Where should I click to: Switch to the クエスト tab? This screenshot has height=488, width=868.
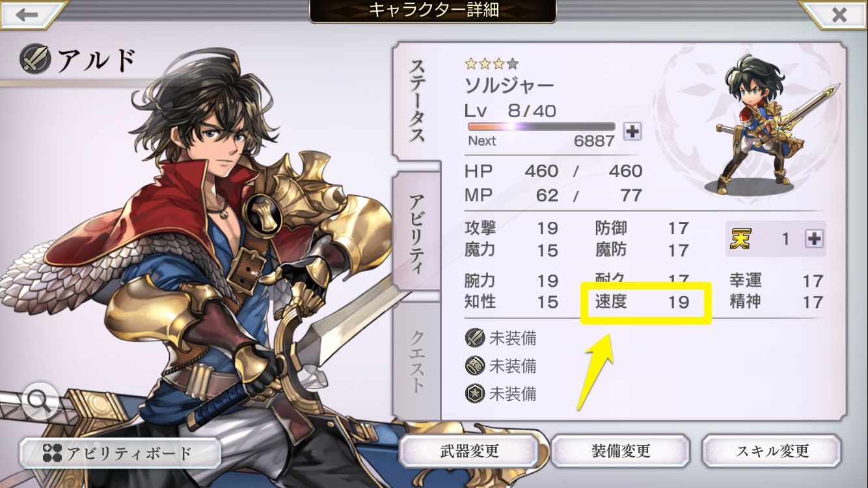pyautogui.click(x=416, y=361)
